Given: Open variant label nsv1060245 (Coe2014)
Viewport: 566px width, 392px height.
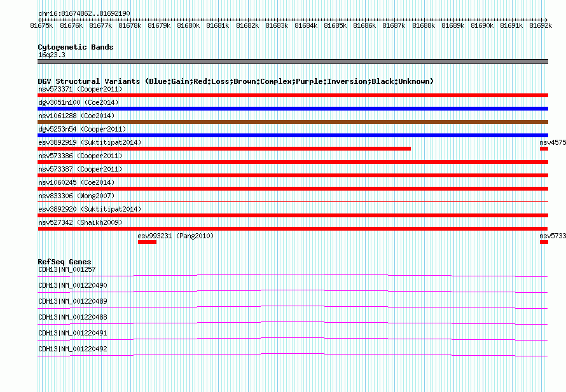Looking at the screenshot, I should [76, 182].
